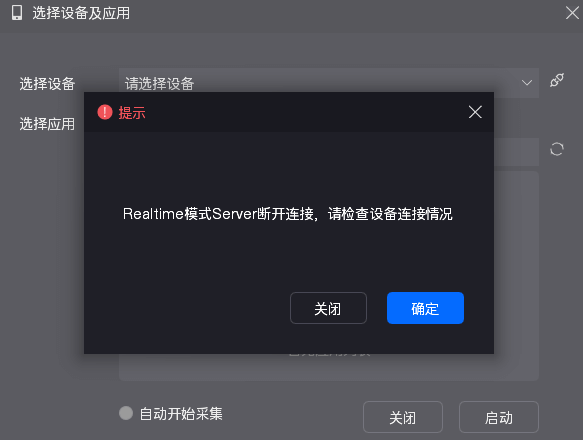Confirm with the blue 确定 button
The height and width of the screenshot is (440, 583).
tap(425, 308)
